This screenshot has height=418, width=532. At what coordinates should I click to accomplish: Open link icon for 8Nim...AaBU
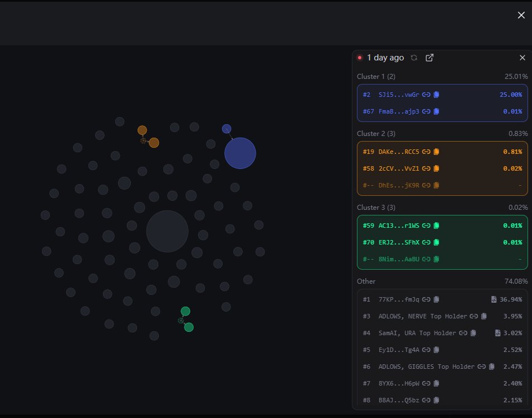click(x=426, y=259)
